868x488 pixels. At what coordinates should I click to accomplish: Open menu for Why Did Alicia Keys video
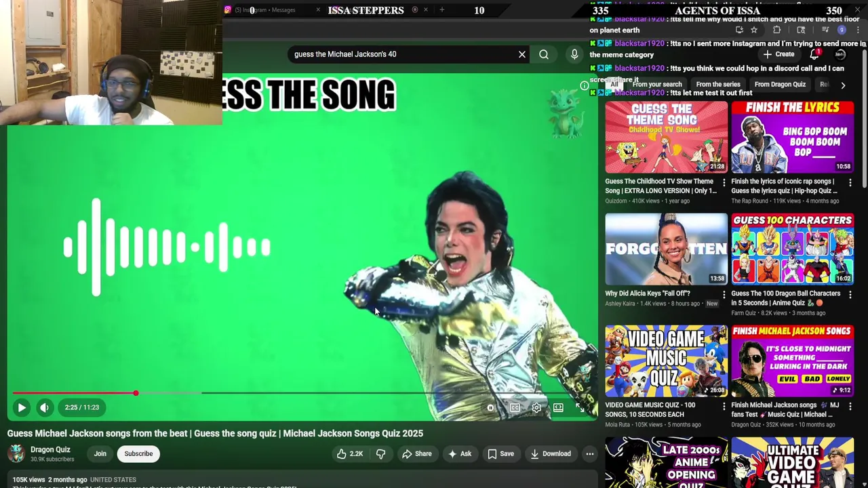(x=724, y=294)
